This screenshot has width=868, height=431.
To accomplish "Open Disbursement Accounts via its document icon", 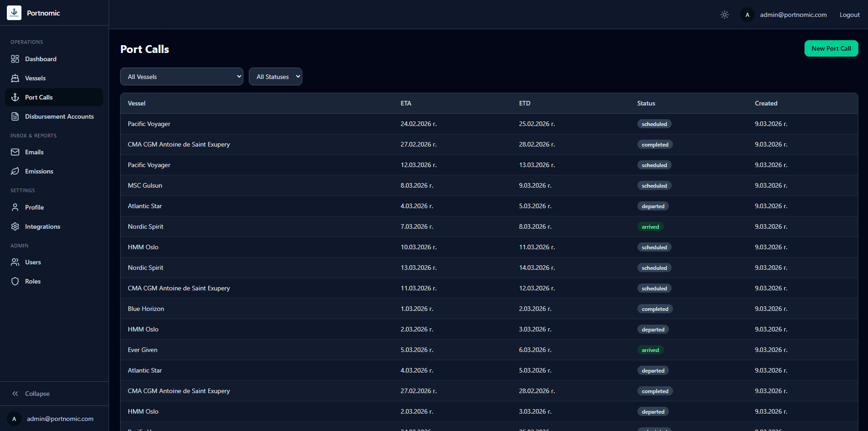I will [x=15, y=116].
